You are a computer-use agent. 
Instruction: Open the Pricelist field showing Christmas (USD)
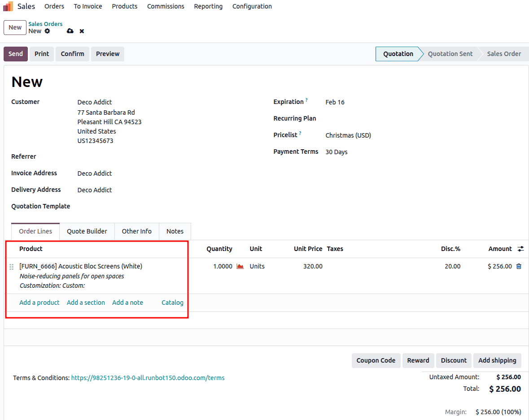(x=348, y=135)
